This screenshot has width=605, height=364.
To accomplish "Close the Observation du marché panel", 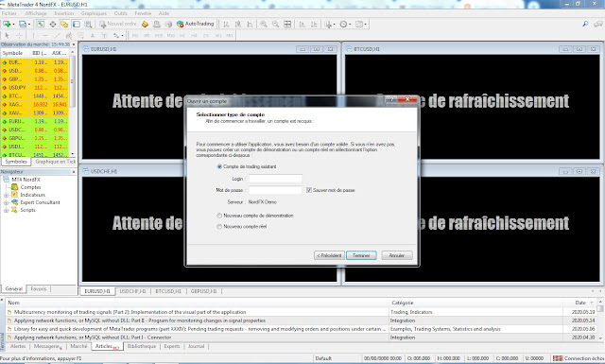I will [74, 44].
